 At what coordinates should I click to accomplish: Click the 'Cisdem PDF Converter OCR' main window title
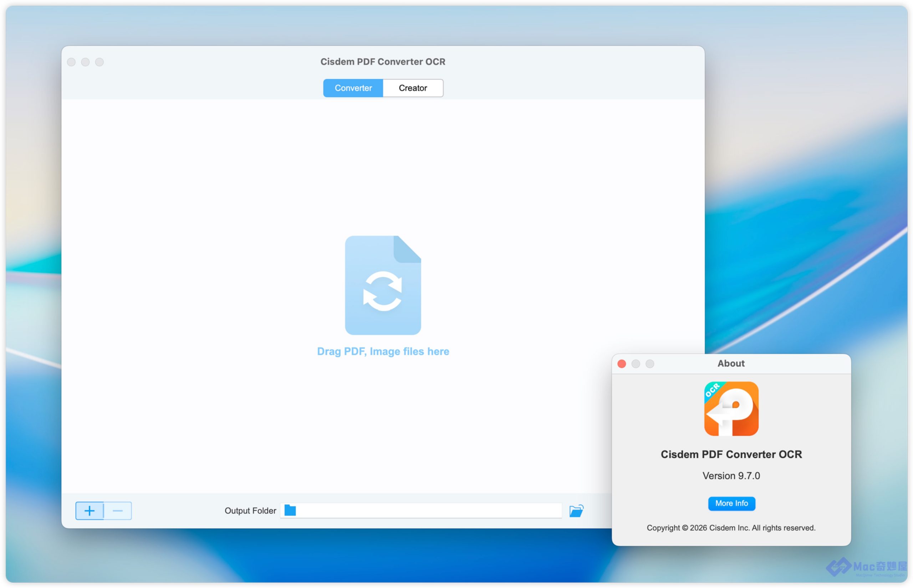click(x=383, y=62)
